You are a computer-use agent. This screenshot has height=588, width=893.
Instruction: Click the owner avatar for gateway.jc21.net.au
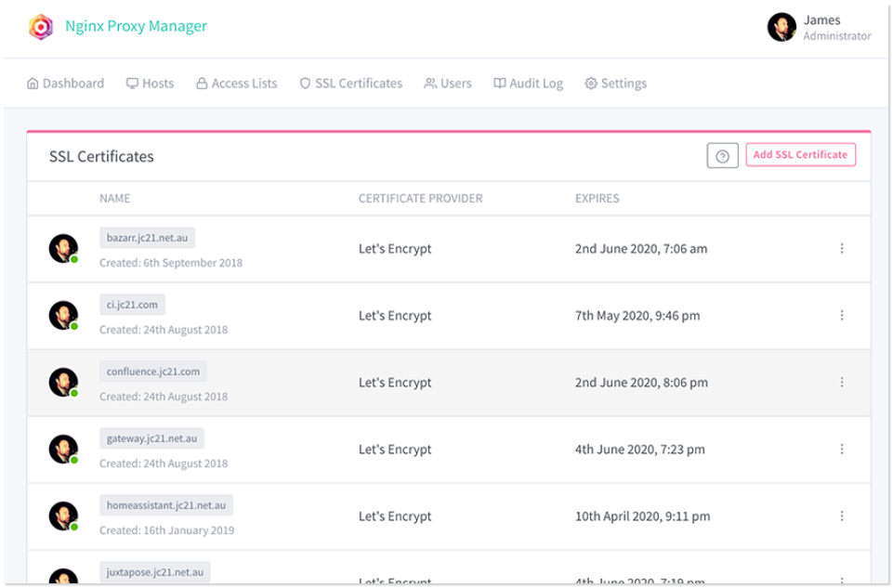[63, 450]
